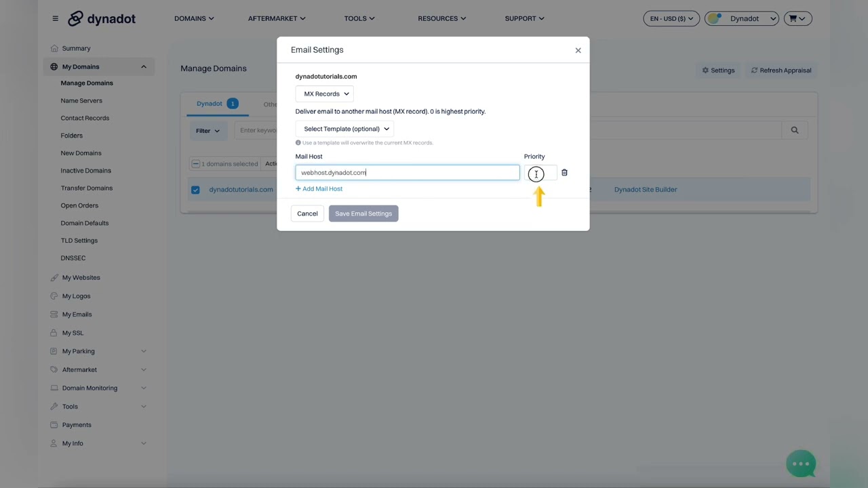Viewport: 868px width, 488px height.
Task: Open the EN - USD ($) selector
Action: pyautogui.click(x=671, y=18)
